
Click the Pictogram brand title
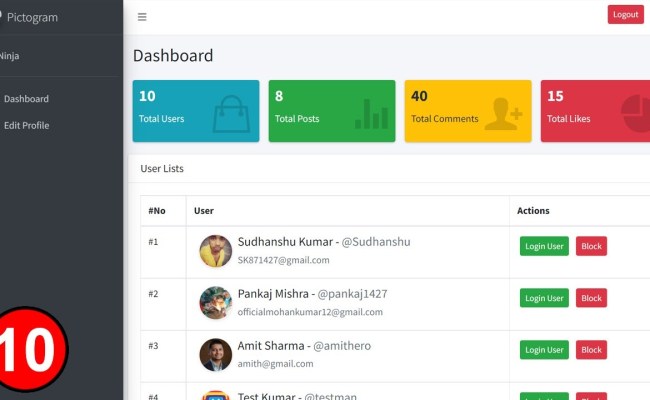coord(32,17)
